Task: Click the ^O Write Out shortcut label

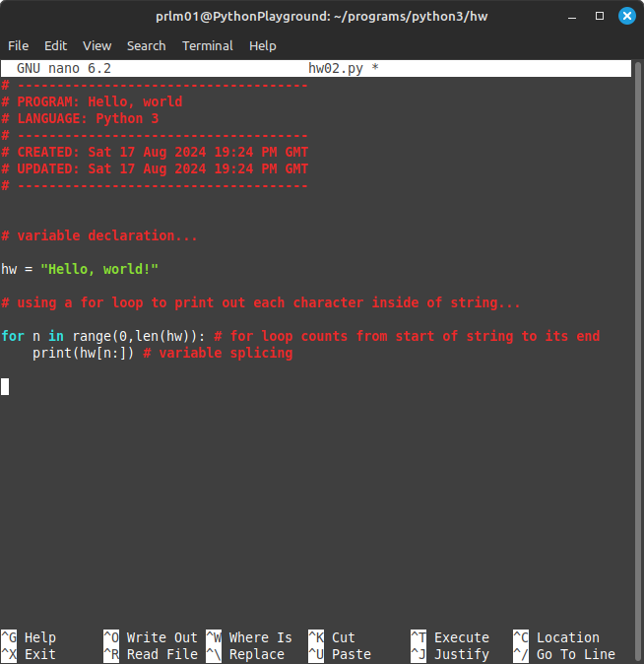Action: point(151,637)
